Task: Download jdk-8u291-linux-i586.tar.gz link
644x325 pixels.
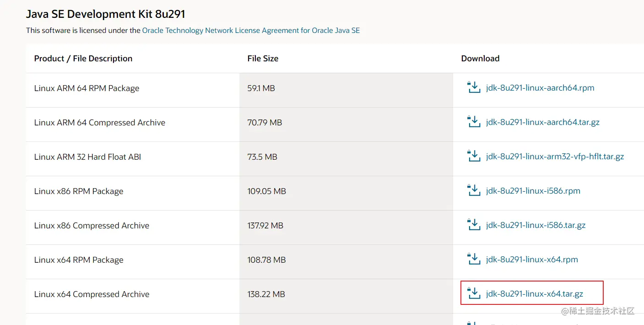Action: [536, 225]
